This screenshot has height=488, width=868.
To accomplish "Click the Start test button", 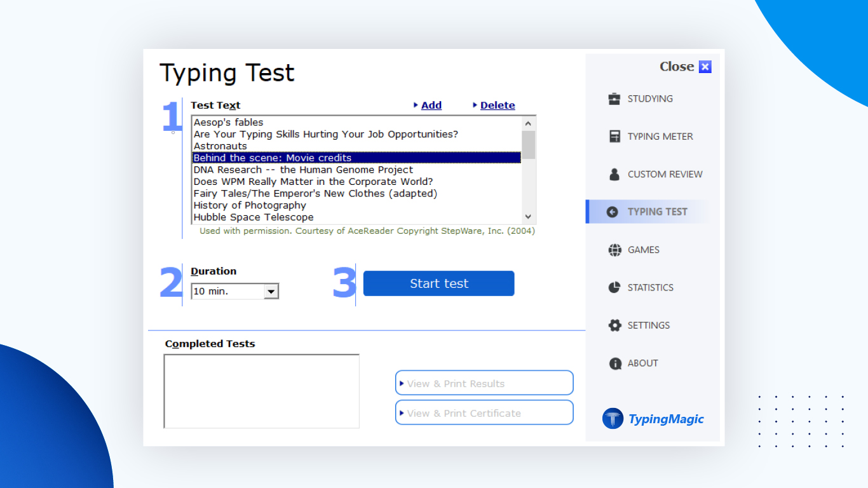I will pyautogui.click(x=438, y=283).
